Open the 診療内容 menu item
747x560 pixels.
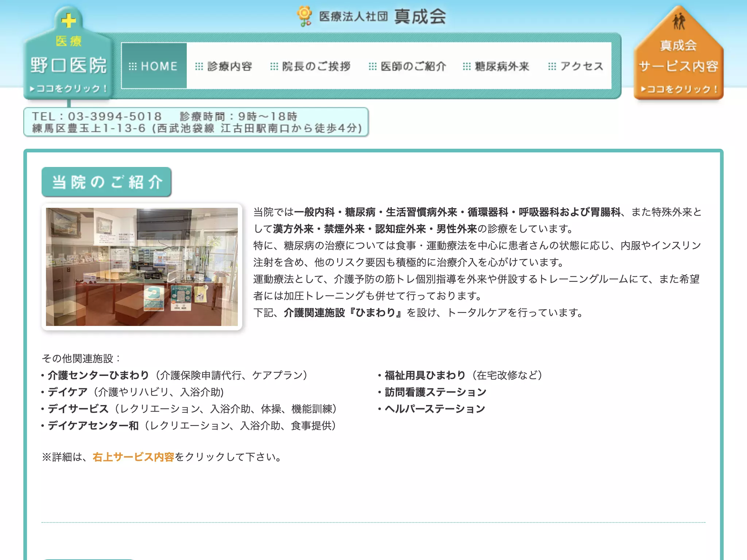pos(224,66)
